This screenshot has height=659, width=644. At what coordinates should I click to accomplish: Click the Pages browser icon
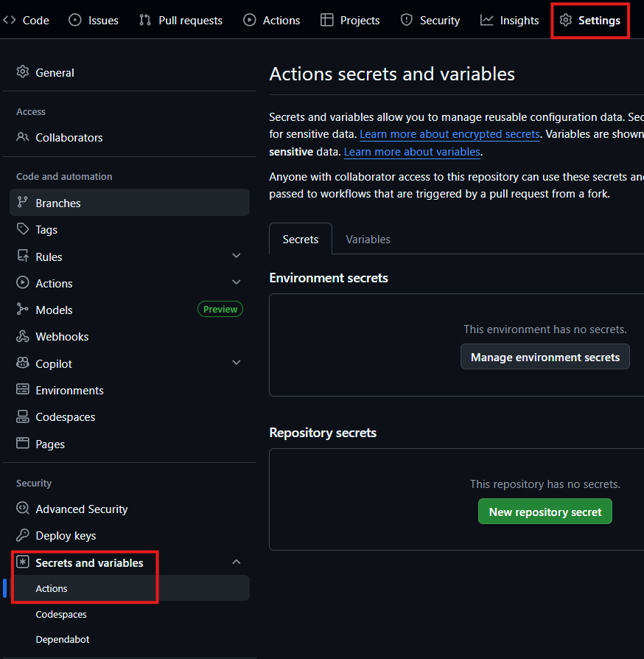(x=23, y=443)
